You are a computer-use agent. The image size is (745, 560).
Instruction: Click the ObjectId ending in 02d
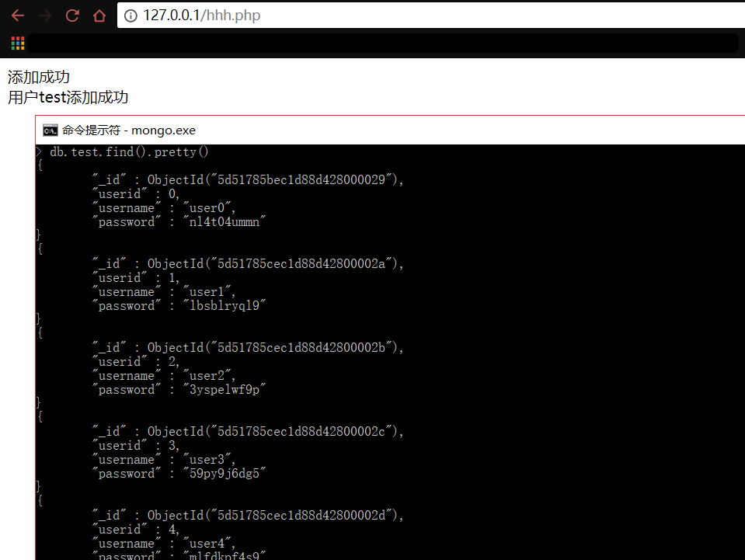276,516
